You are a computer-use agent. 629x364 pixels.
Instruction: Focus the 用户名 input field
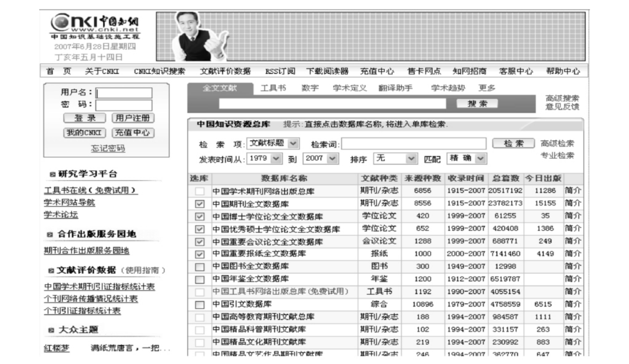pos(124,93)
